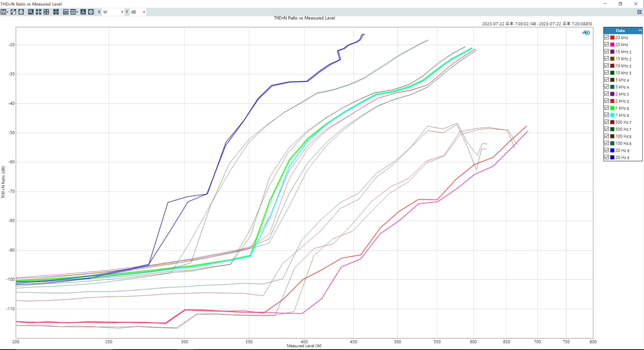The image size is (644, 350).
Task: Click the graph display style icon
Action: pos(73,12)
